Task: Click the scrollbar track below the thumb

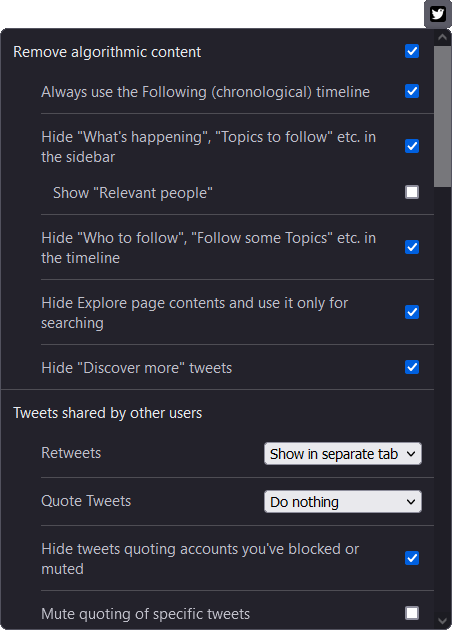Action: coord(443,400)
